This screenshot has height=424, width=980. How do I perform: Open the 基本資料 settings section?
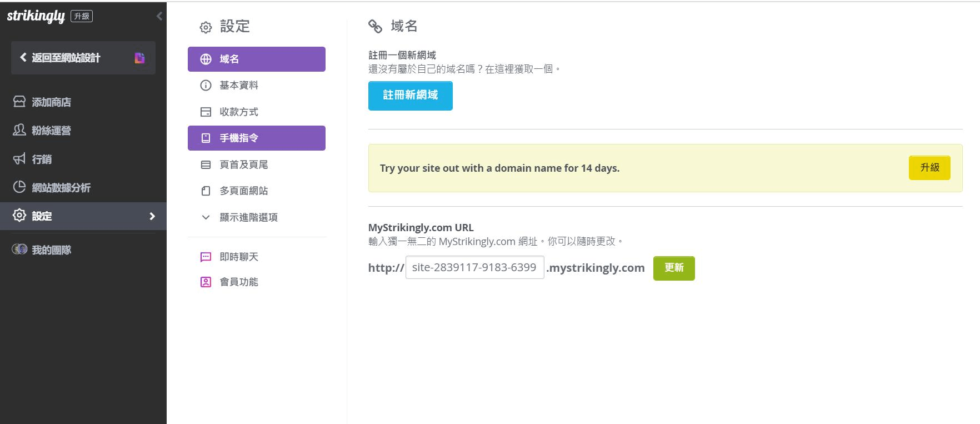238,85
